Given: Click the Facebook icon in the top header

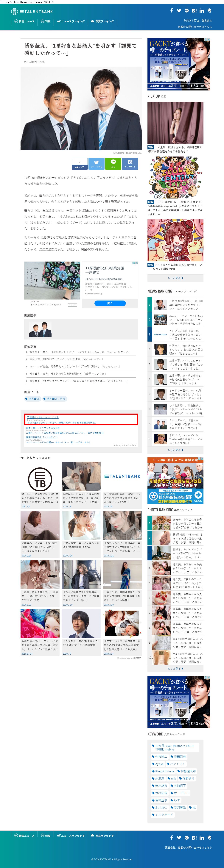Looking at the screenshot, I should 171,10.
